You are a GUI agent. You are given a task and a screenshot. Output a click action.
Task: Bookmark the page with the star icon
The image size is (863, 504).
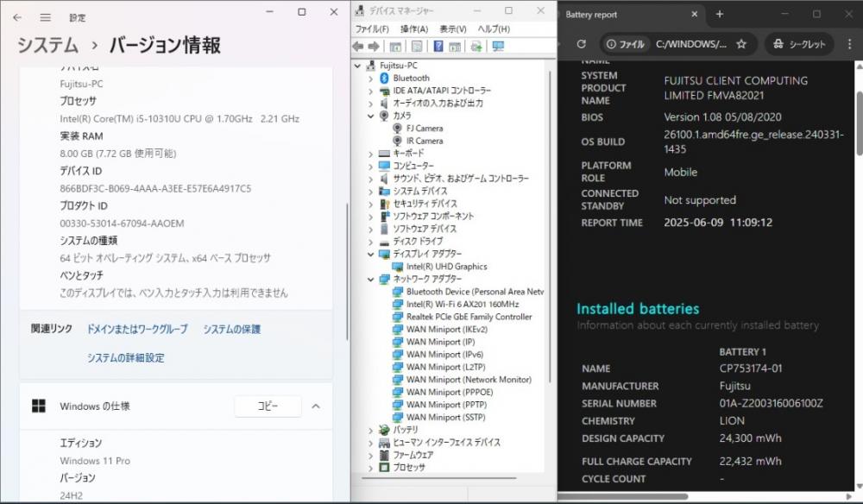[x=741, y=44]
